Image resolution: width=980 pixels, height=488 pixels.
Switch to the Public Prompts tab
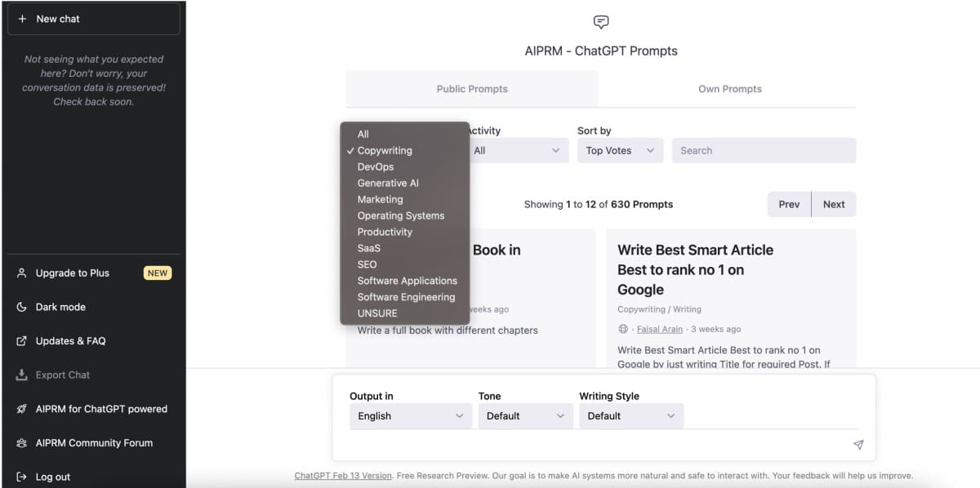pyautogui.click(x=472, y=89)
